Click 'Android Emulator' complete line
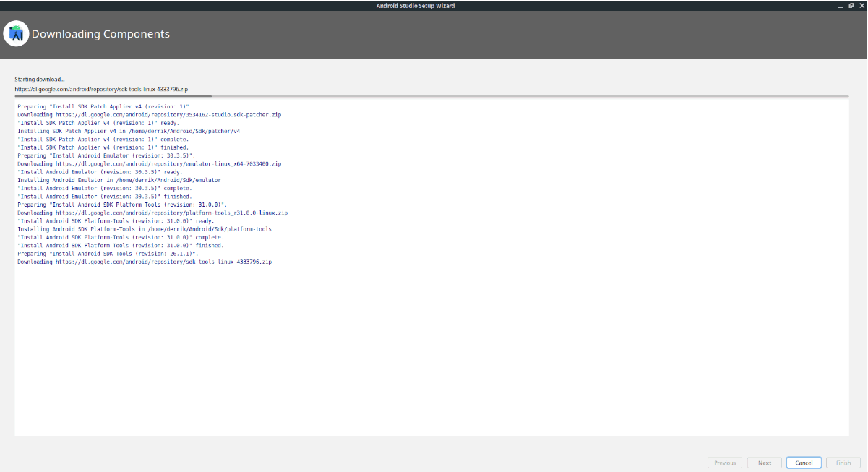 pyautogui.click(x=105, y=188)
